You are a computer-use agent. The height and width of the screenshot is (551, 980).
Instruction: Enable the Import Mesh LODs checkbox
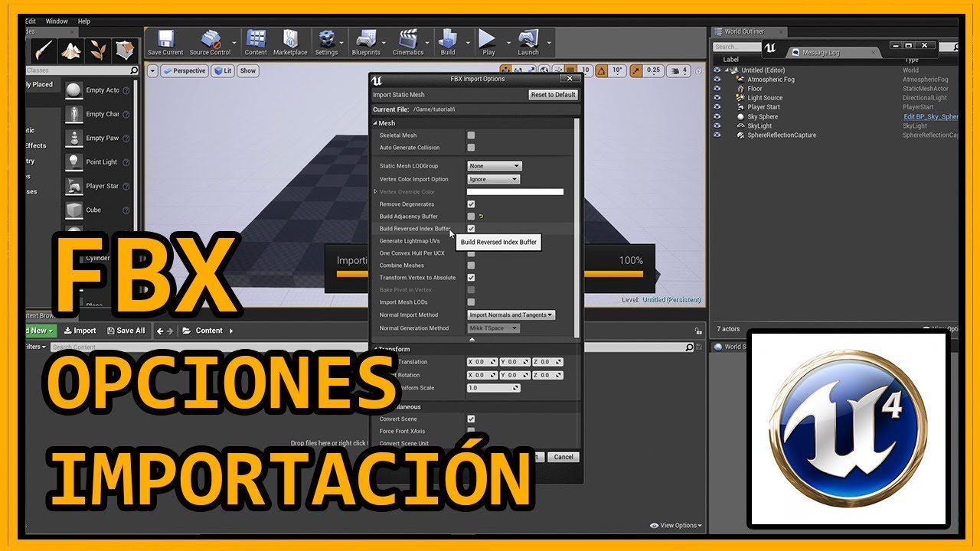click(x=471, y=302)
